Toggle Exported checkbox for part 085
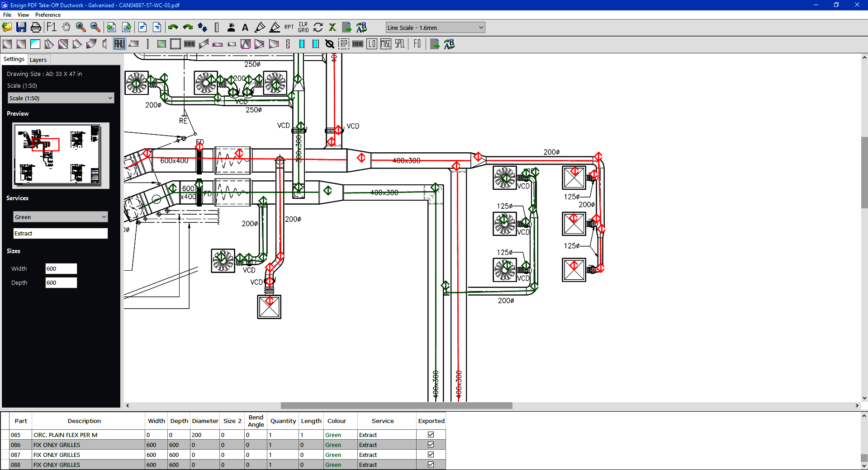The height and width of the screenshot is (470, 868). (431, 435)
